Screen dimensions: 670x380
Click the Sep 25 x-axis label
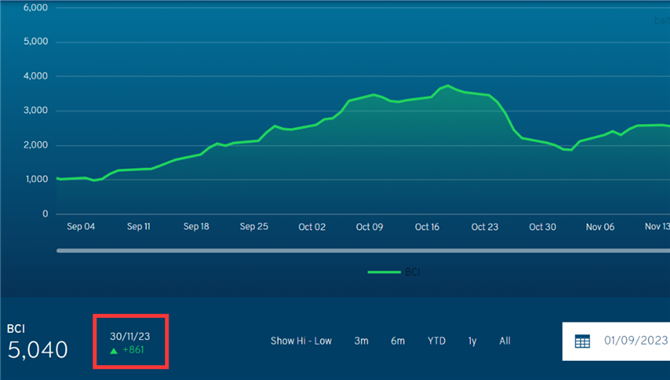click(x=254, y=227)
